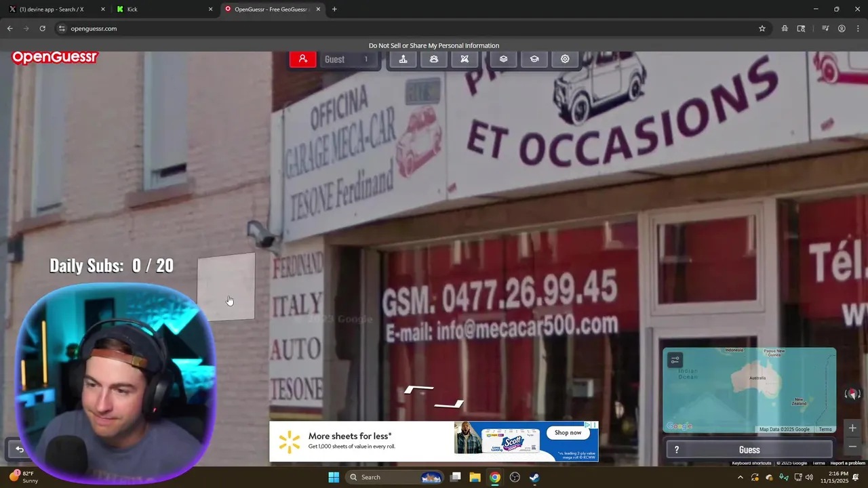
Task: Bookmark this page with the star
Action: coord(762,28)
